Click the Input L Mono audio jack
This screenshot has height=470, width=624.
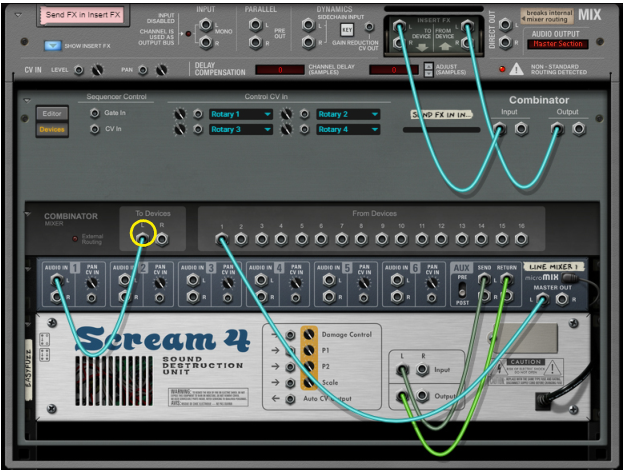(x=205, y=25)
